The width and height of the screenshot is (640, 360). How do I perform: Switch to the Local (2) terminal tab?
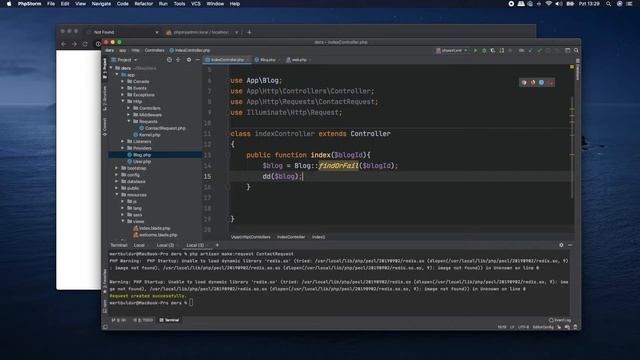(165, 245)
